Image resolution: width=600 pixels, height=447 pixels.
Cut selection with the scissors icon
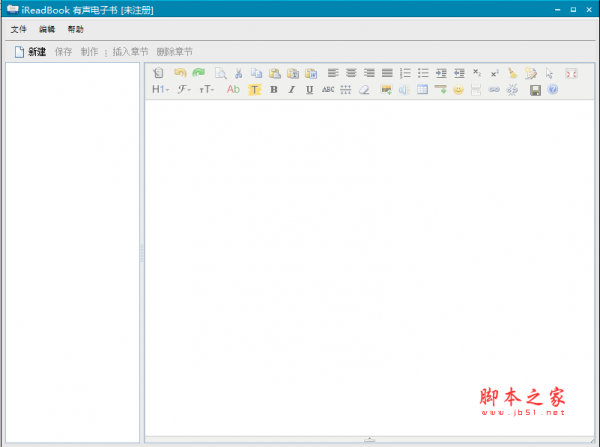[238, 73]
